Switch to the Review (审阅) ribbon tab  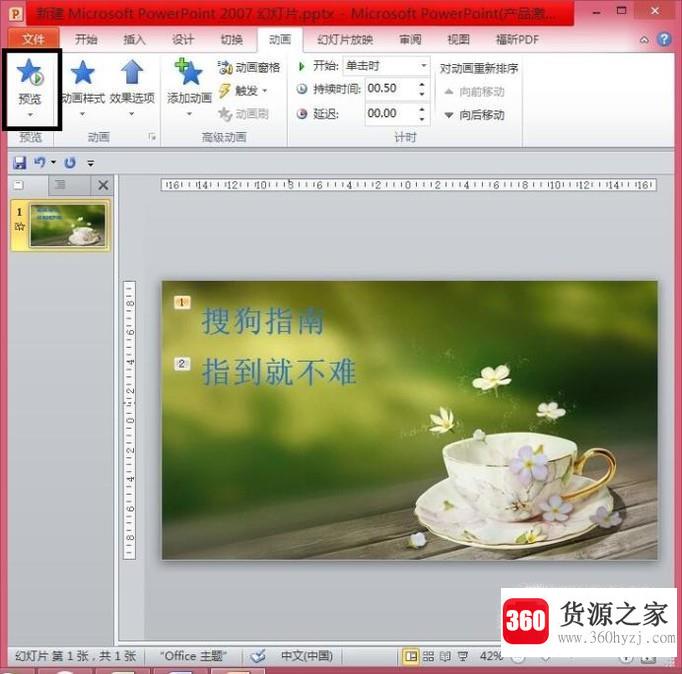pos(410,40)
